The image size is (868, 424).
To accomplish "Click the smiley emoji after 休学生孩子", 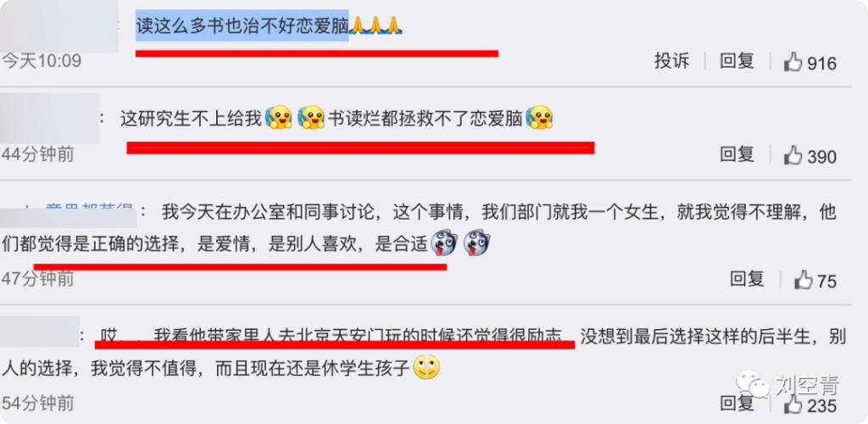I will pos(427,367).
